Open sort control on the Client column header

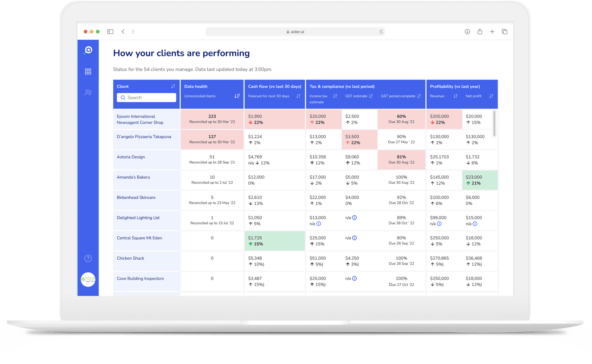click(173, 86)
